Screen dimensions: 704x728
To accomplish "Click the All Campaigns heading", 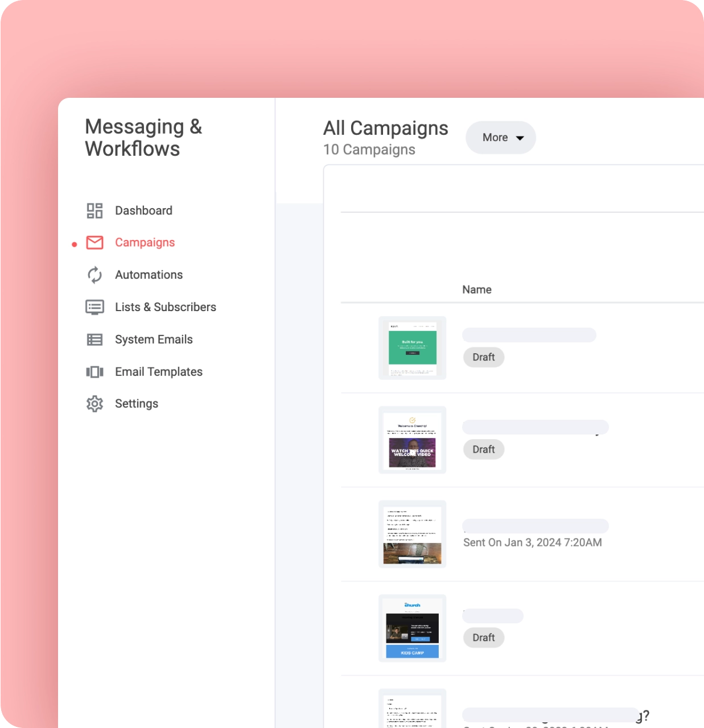I will click(x=385, y=128).
